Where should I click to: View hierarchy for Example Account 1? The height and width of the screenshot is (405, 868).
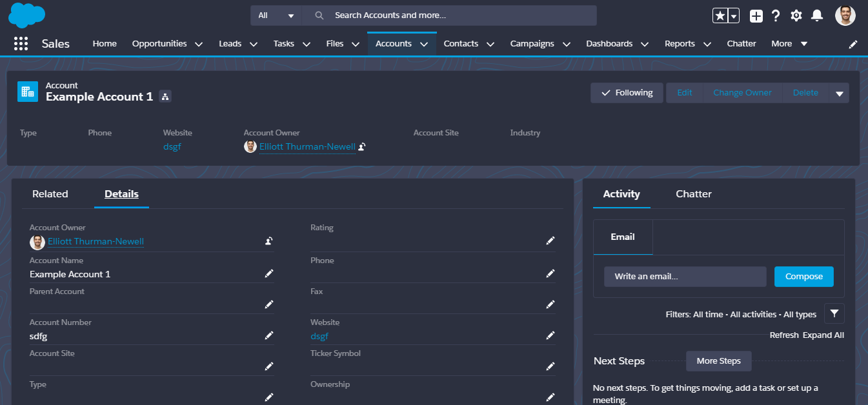tap(165, 95)
